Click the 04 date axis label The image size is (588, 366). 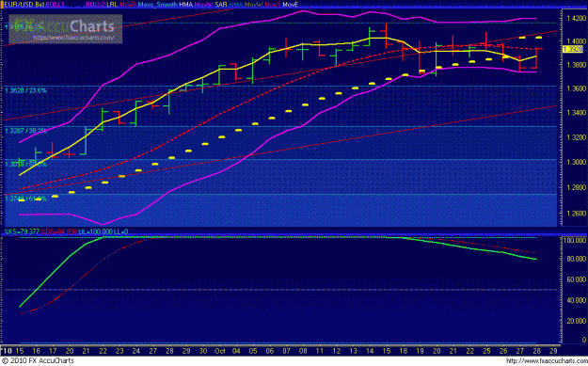[237, 351]
